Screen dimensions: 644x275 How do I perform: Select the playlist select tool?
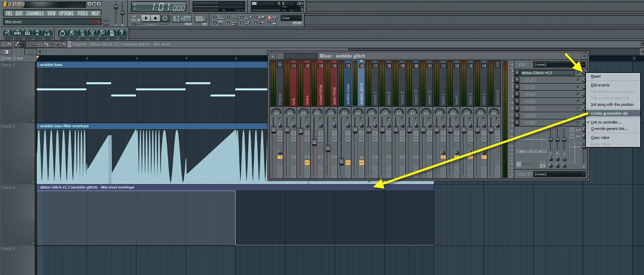52,44
